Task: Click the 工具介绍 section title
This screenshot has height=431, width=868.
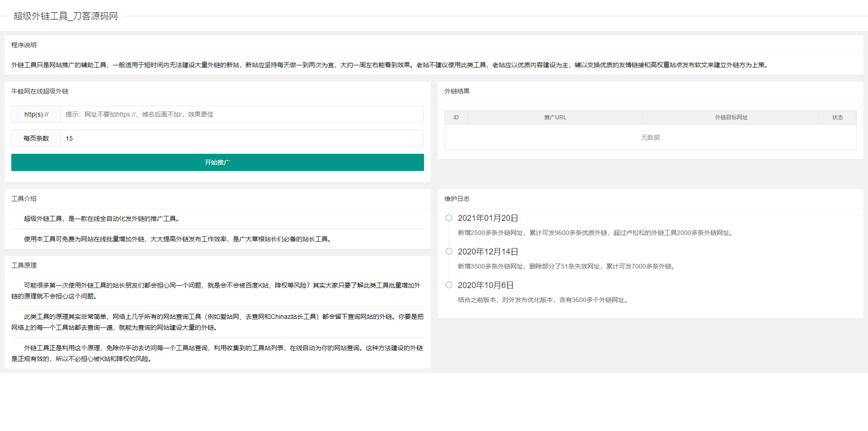Action: [24, 198]
